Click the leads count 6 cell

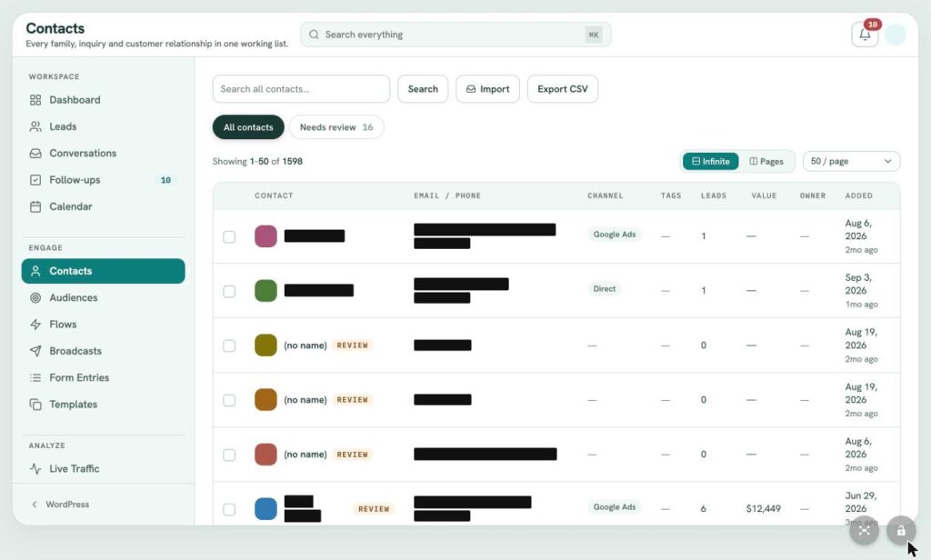pos(703,508)
